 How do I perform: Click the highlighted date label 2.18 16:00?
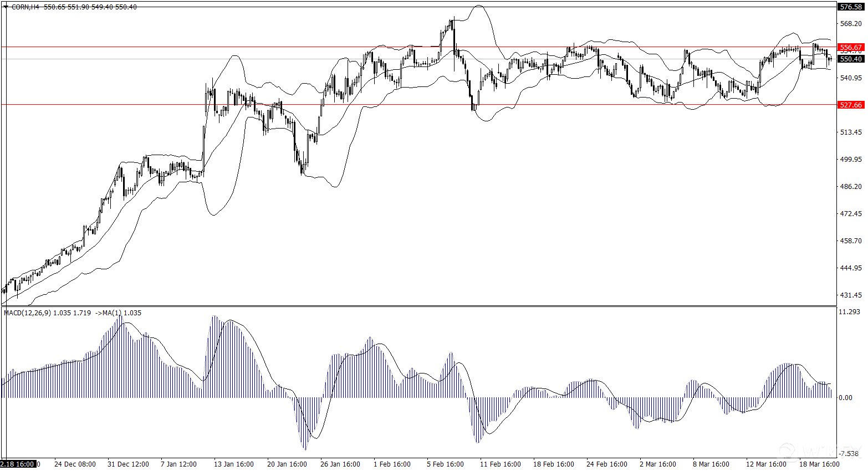pyautogui.click(x=19, y=464)
